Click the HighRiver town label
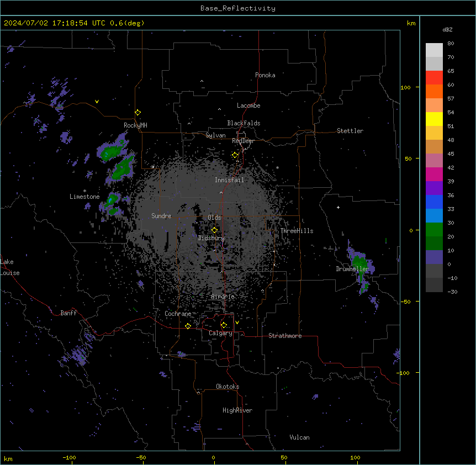 [237, 410]
